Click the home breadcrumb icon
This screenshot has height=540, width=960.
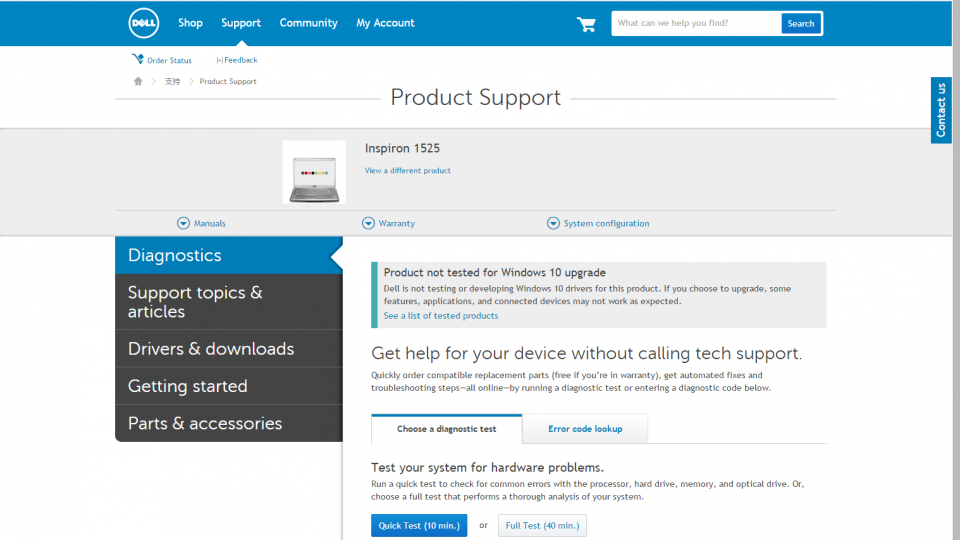(x=138, y=81)
